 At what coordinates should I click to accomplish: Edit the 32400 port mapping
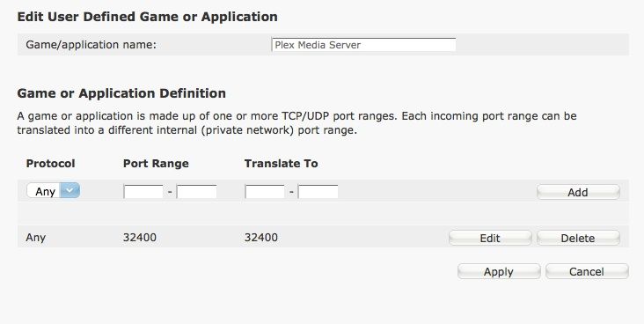490,238
